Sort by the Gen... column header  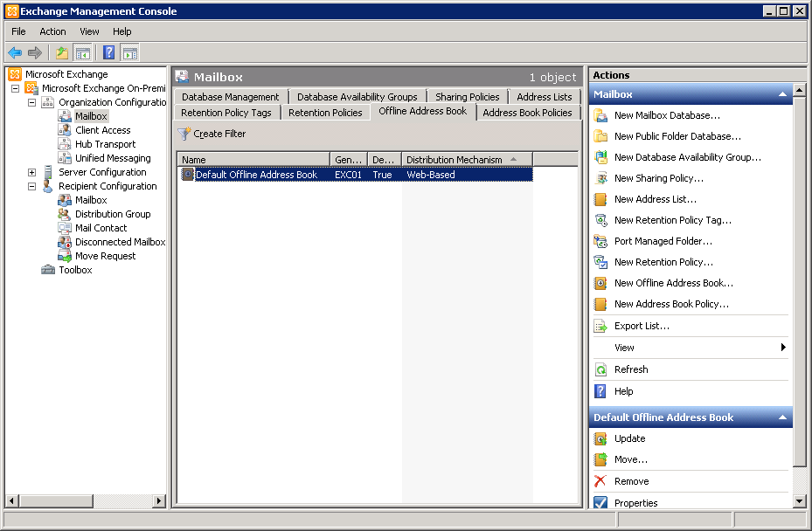pyautogui.click(x=349, y=160)
